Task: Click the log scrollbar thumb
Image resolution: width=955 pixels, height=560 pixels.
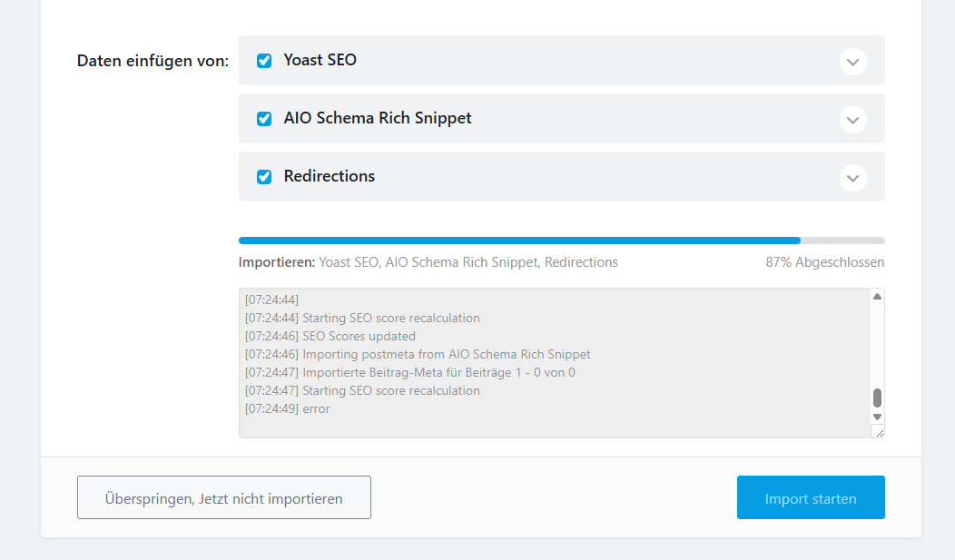Action: click(877, 398)
